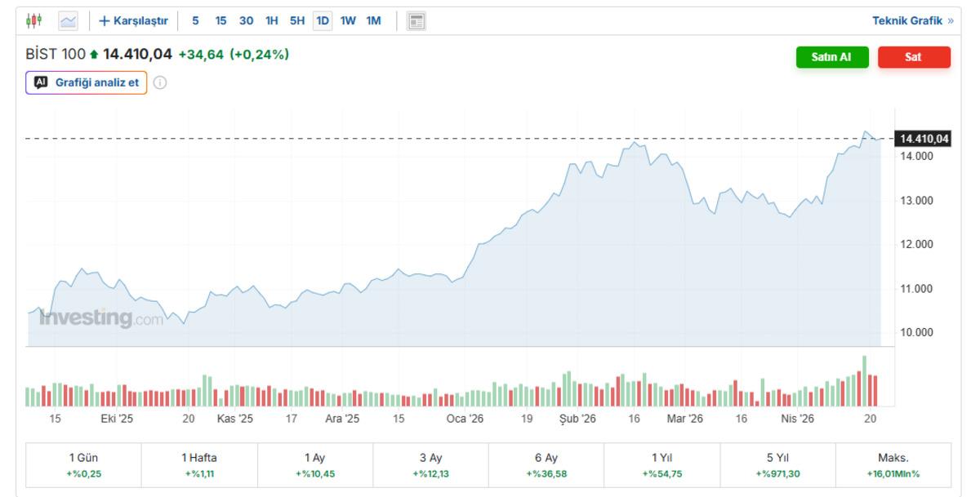Click the news/events panel icon
The image size is (980, 497).
coord(416,20)
